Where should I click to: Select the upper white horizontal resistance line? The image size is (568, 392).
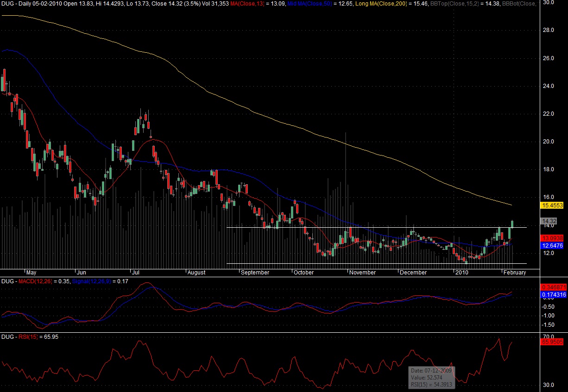[x=376, y=227]
